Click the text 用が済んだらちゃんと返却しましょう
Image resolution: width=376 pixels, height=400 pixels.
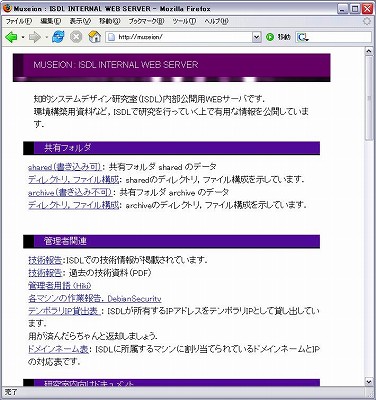coord(93,336)
